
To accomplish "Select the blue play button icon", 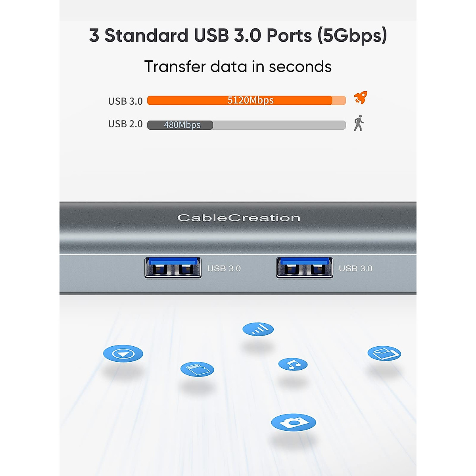I will (x=123, y=353).
